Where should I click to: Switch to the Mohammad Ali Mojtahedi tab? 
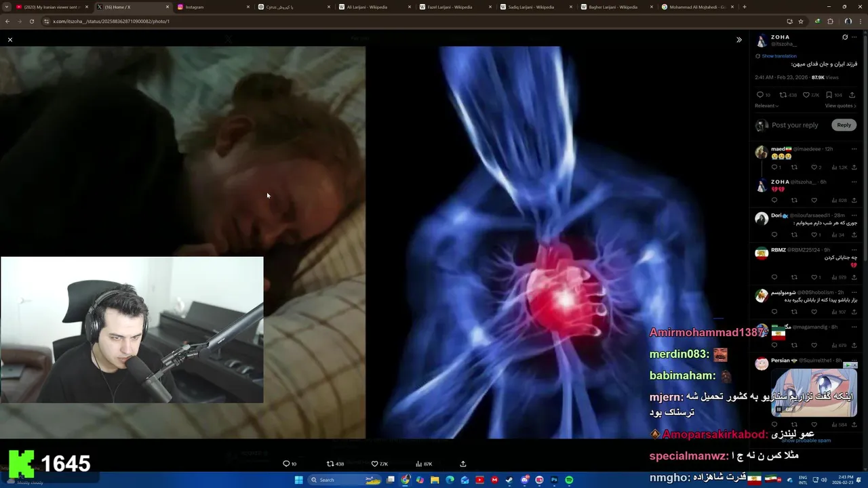tap(697, 7)
